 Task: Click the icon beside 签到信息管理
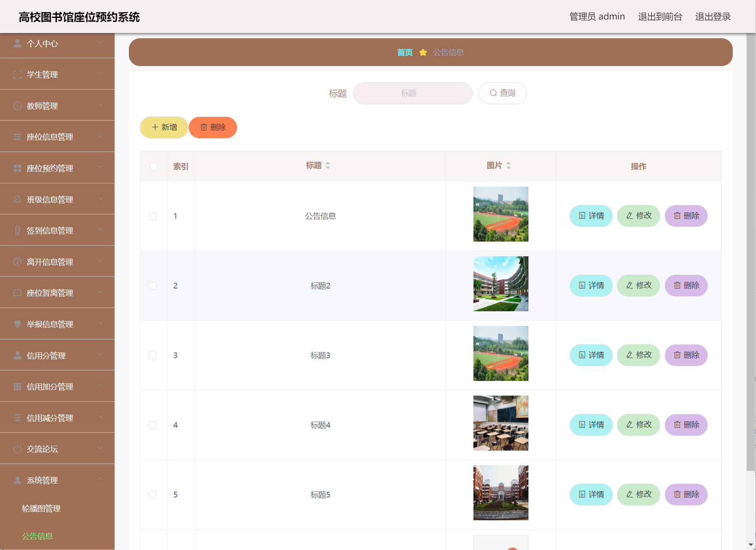point(18,231)
